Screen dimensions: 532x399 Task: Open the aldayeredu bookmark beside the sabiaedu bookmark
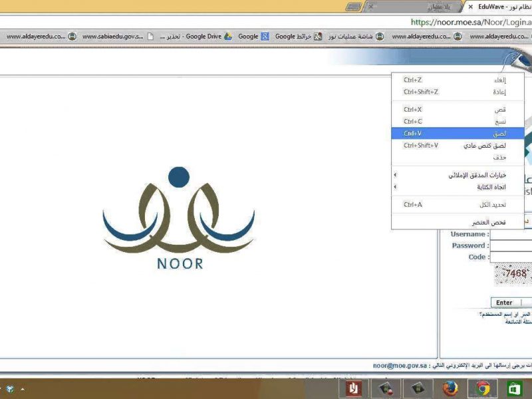[41, 37]
